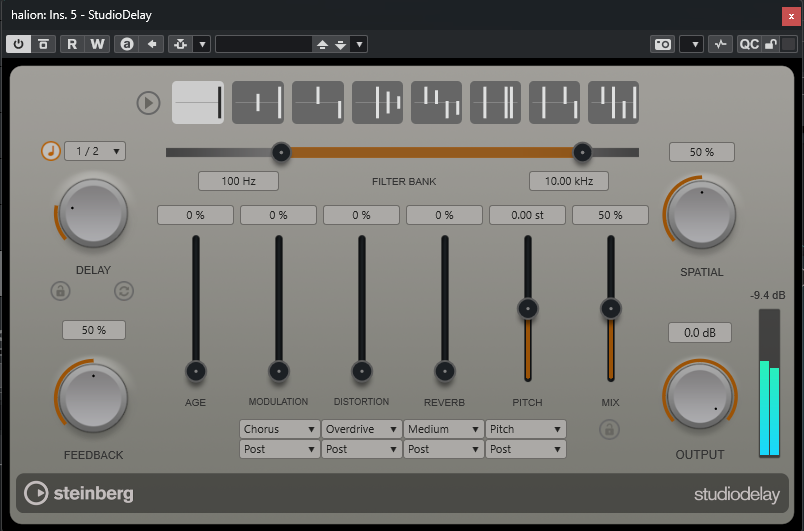Select the third delay pattern preset
This screenshot has height=531, width=804.
tap(318, 103)
